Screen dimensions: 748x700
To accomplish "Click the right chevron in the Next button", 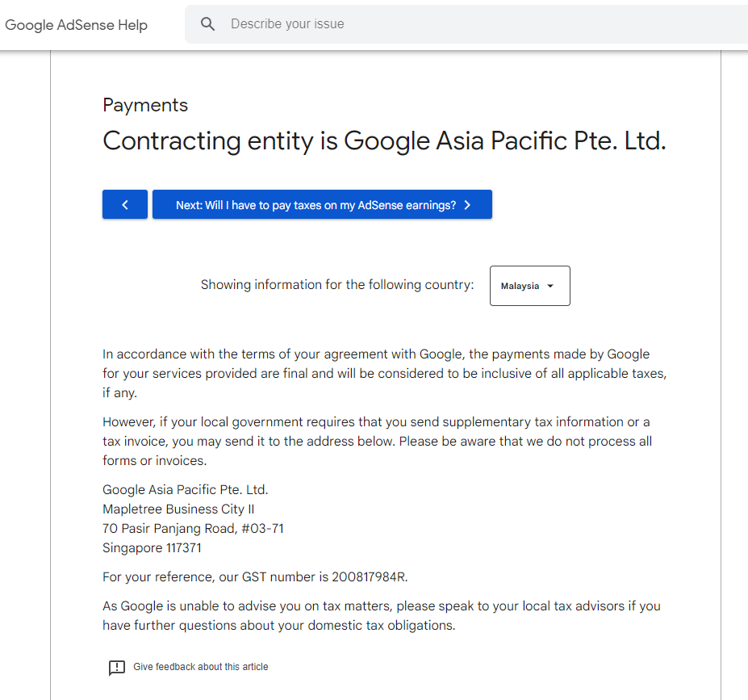I will click(x=467, y=205).
